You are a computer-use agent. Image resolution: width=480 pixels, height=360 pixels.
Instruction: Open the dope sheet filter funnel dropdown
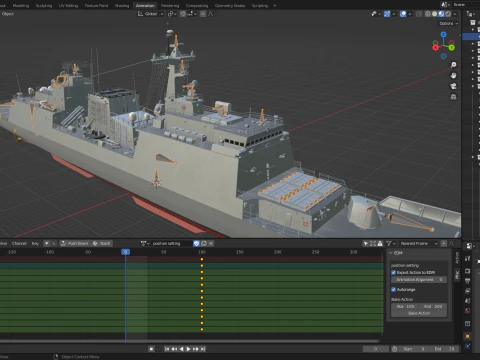pyautogui.click(x=390, y=243)
